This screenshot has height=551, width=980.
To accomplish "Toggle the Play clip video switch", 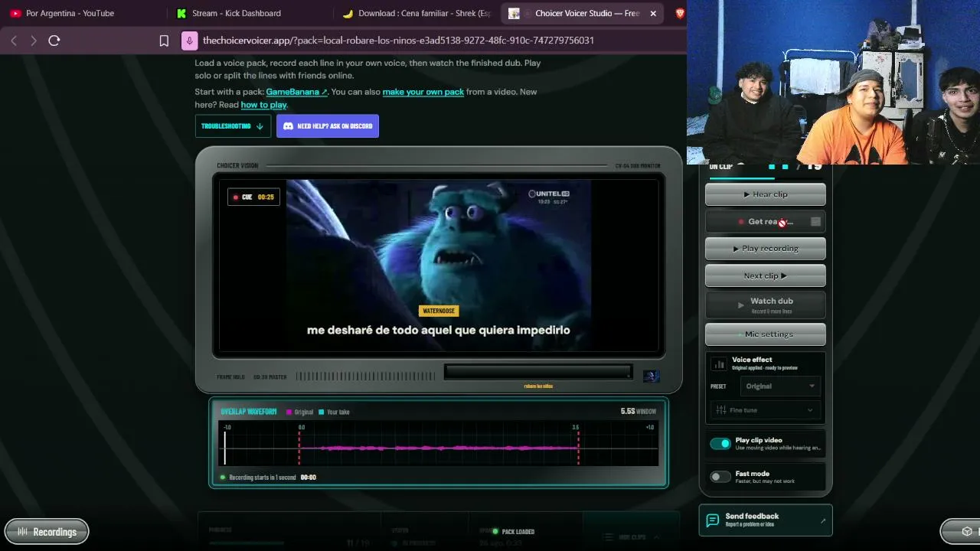I will pyautogui.click(x=720, y=443).
